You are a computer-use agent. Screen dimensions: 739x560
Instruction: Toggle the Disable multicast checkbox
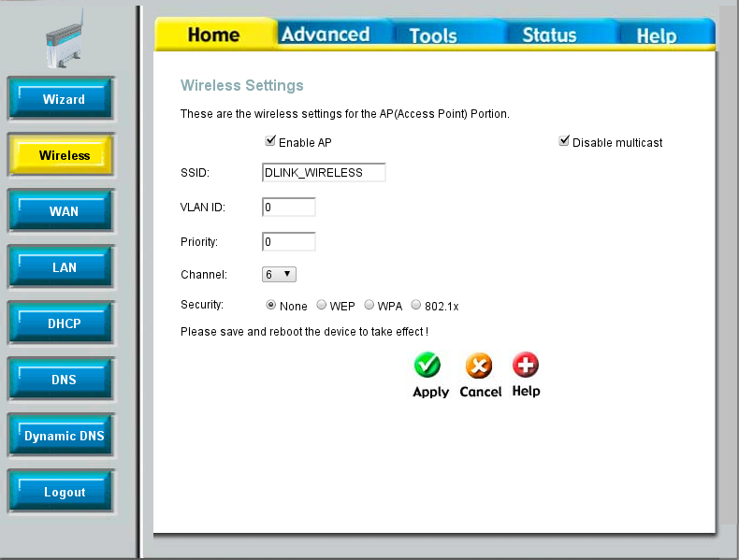564,140
